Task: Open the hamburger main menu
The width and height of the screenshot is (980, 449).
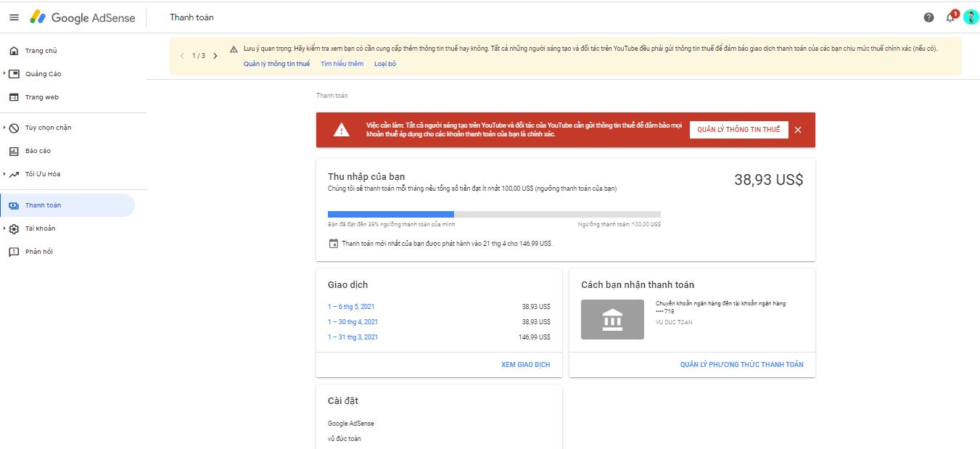Action: 14,17
